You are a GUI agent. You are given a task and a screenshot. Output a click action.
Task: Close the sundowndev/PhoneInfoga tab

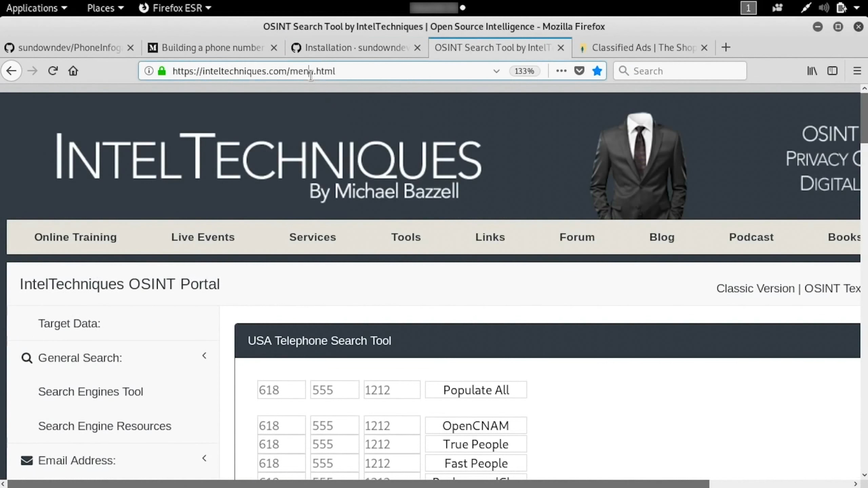[131, 48]
